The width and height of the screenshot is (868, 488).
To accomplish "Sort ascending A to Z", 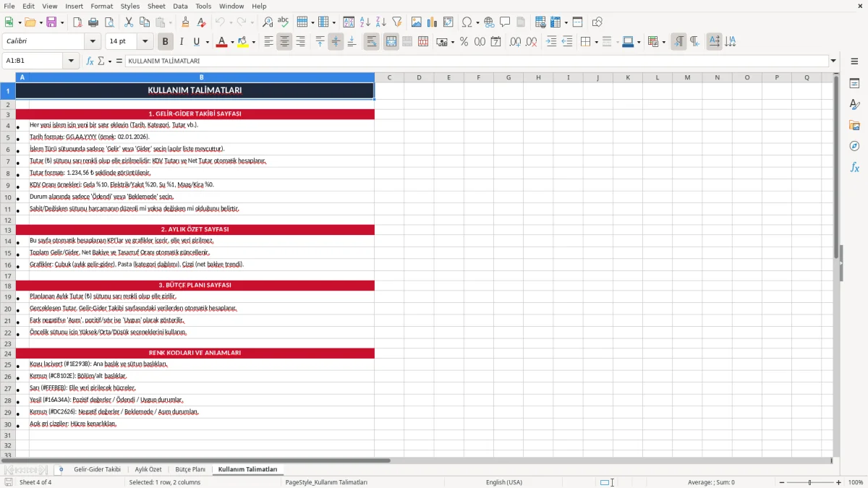I will click(x=365, y=22).
